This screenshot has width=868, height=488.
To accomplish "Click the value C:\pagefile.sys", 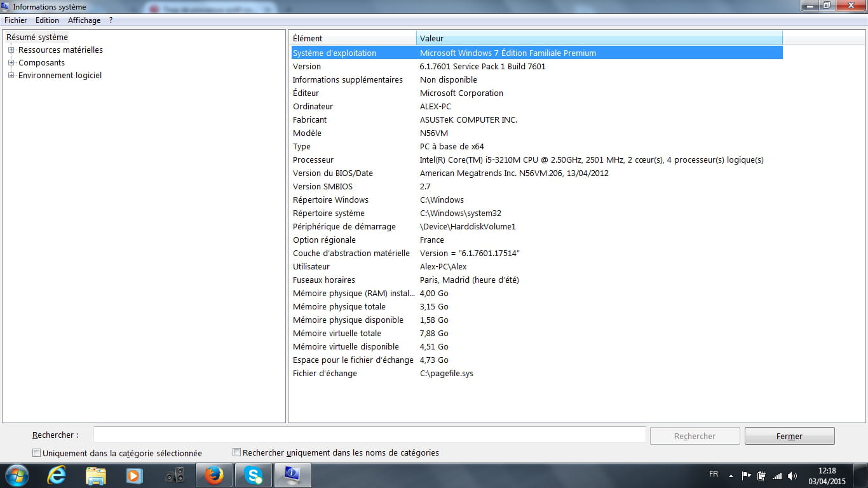I will pos(447,373).
